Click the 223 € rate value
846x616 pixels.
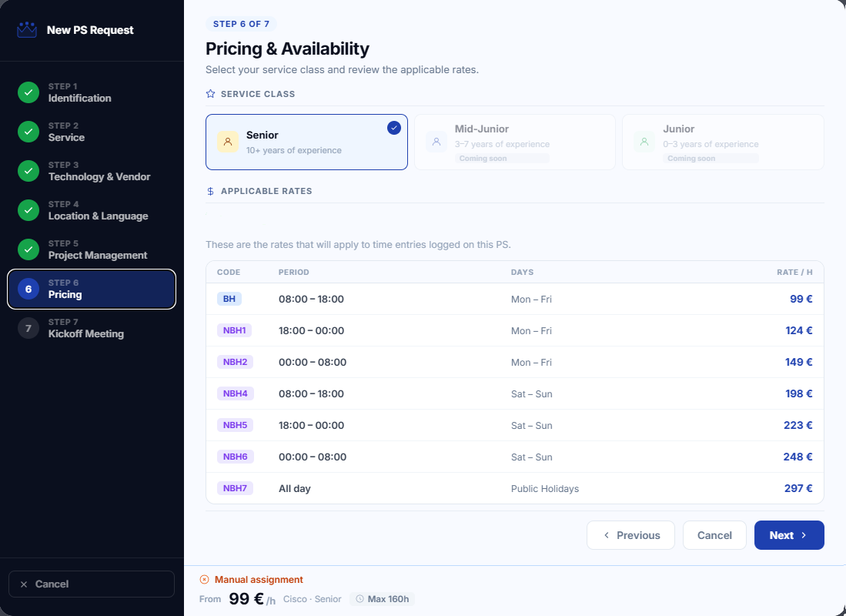point(798,425)
